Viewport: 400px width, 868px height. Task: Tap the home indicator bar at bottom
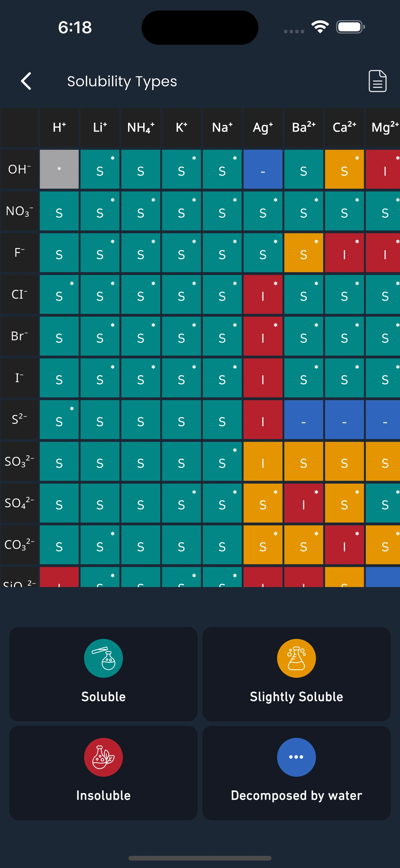click(200, 857)
